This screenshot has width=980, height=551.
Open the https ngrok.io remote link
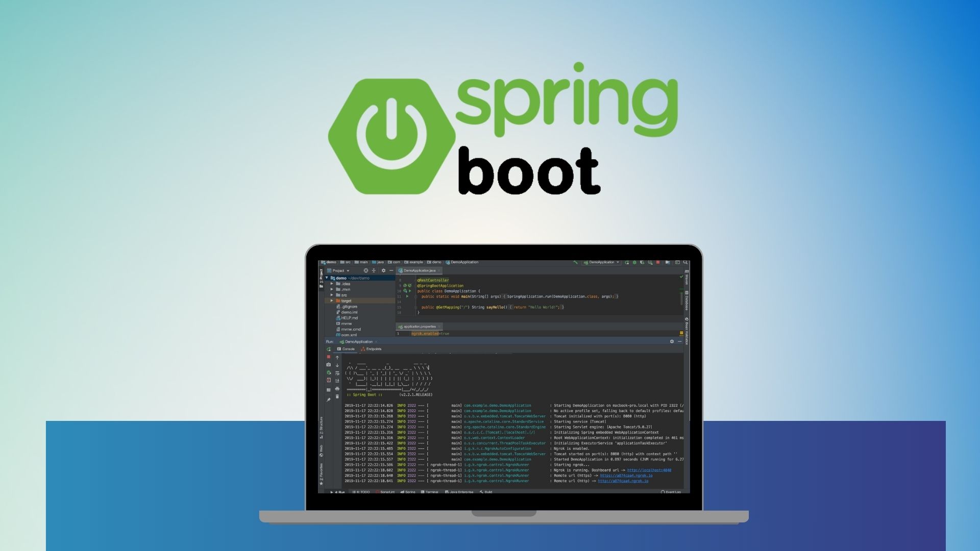tap(626, 475)
